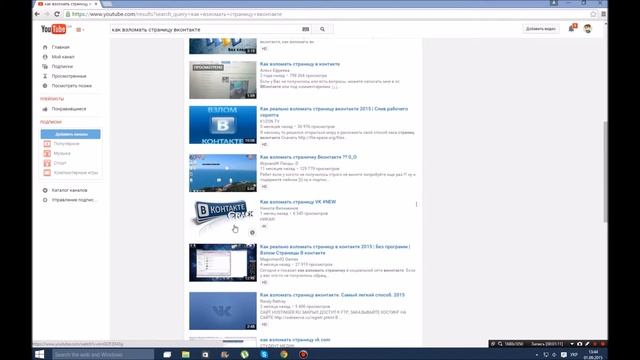Open video 'Как взломать страничку Вконтакте ?? 0_0'

pyautogui.click(x=308, y=157)
